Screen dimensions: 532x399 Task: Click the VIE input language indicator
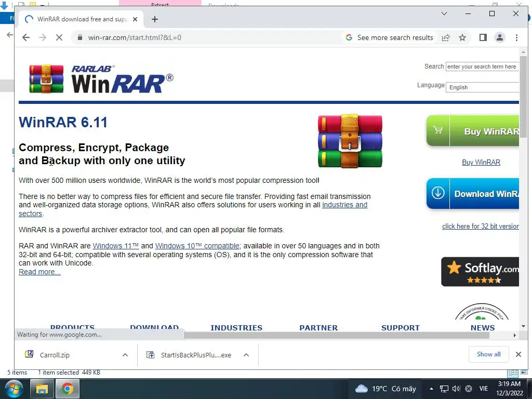[x=484, y=389]
